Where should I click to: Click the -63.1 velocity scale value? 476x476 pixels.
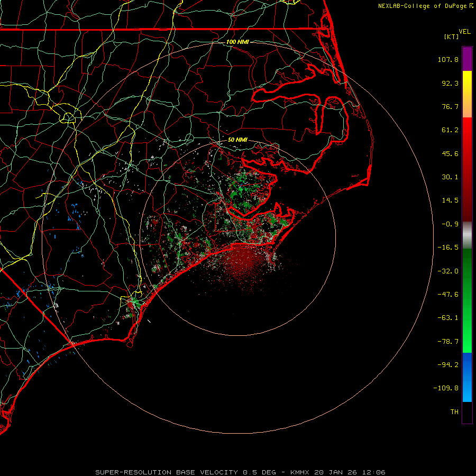click(448, 318)
